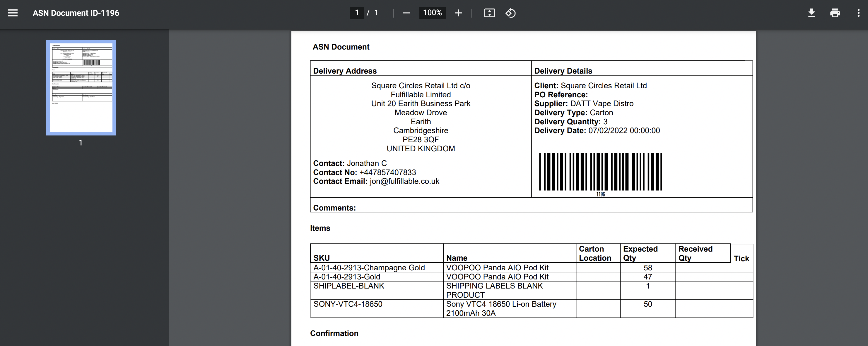Click the Name column header

(x=457, y=258)
